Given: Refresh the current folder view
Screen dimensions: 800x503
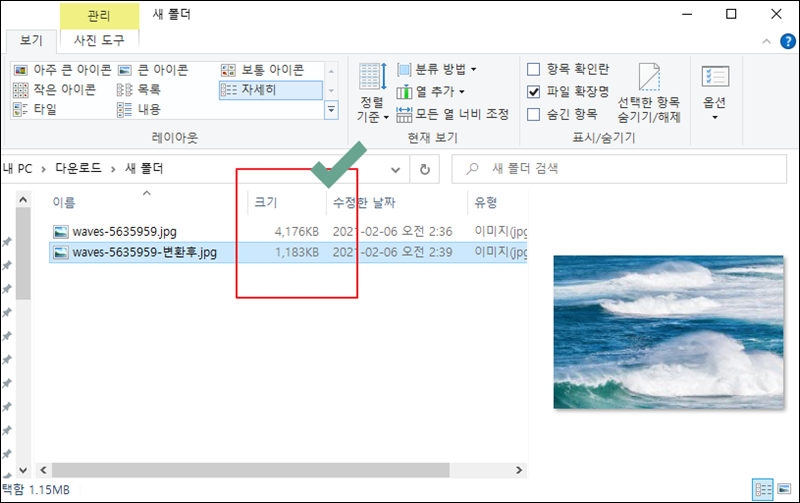Looking at the screenshot, I should 424,169.
